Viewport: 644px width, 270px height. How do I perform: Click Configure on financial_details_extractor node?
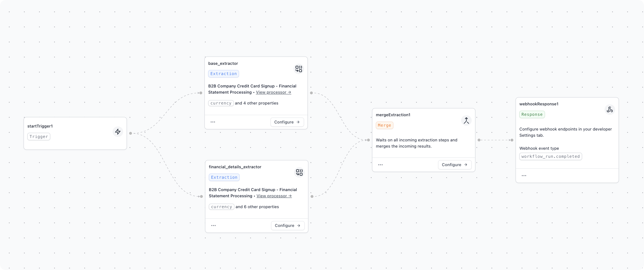pos(287,226)
